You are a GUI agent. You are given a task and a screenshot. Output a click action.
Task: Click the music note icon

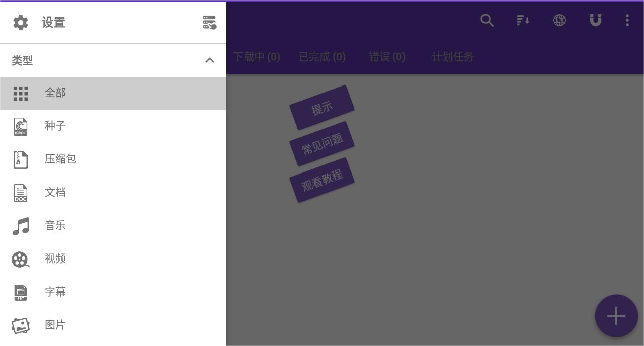[x=21, y=226]
